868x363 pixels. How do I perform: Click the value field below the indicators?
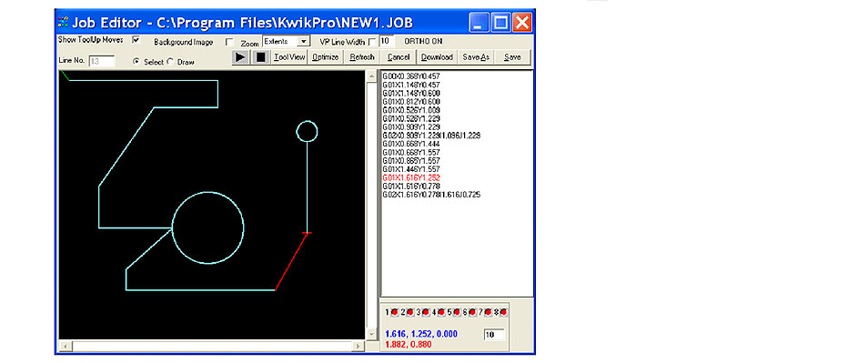494,334
